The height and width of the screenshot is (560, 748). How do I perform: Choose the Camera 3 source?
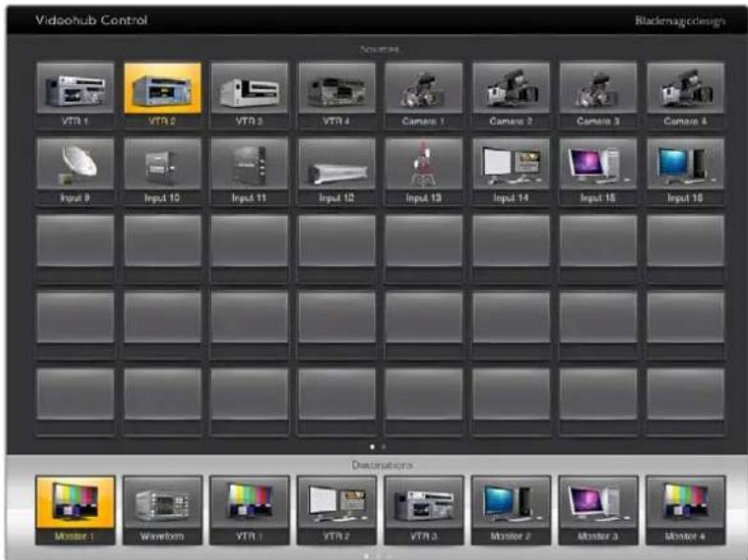[x=598, y=94]
